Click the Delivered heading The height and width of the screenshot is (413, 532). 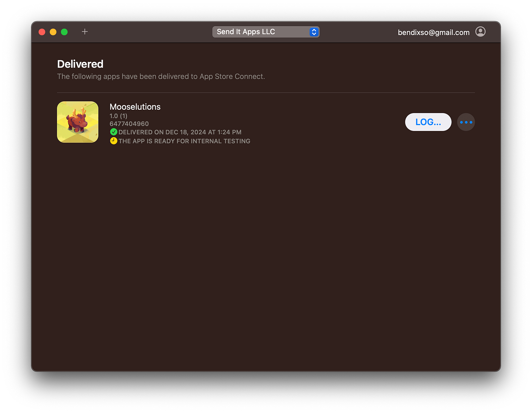pos(80,64)
